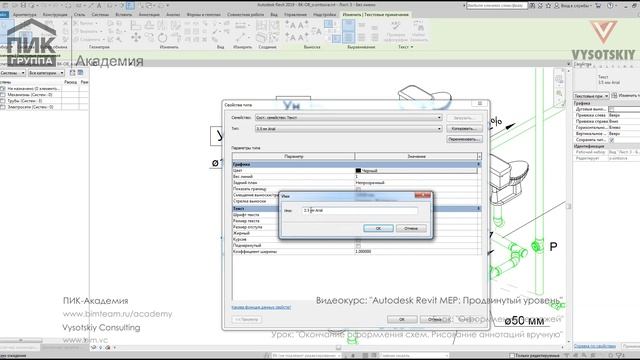
Task: Collapse the Графика parameter group
Action: click(x=479, y=164)
